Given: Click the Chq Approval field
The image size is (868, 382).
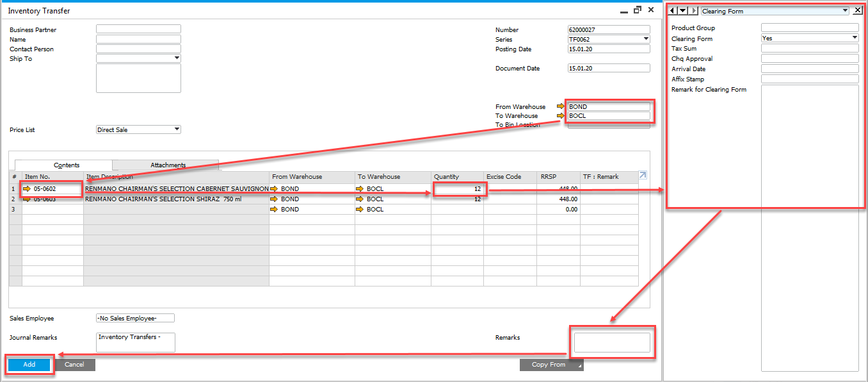Looking at the screenshot, I should tap(810, 58).
